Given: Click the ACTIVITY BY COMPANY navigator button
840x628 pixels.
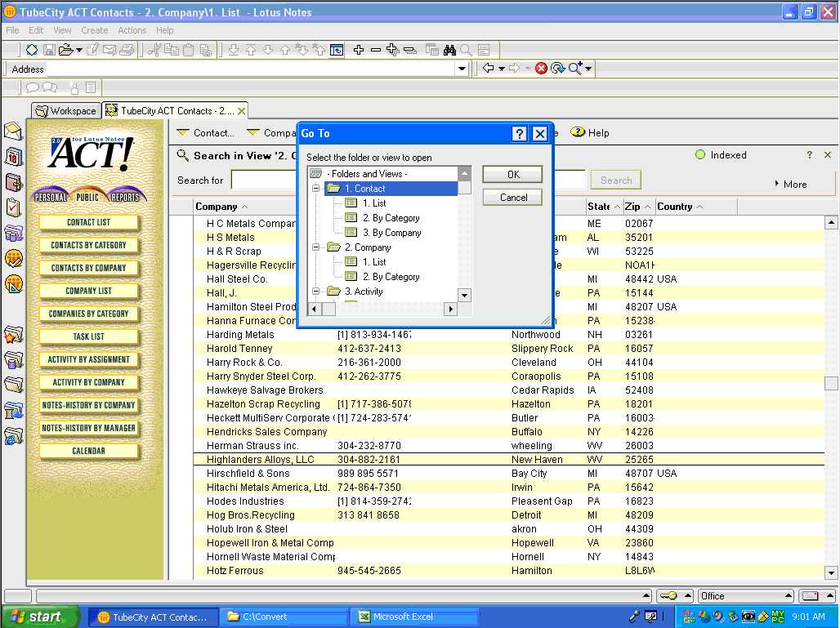Looking at the screenshot, I should coord(88,382).
